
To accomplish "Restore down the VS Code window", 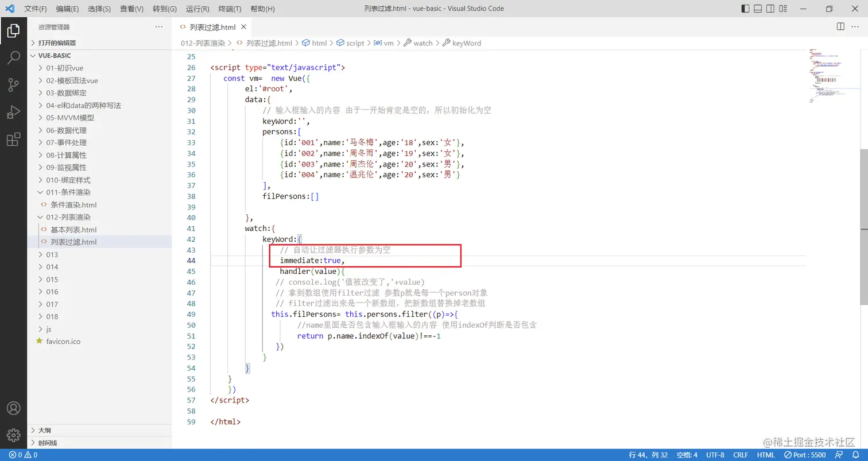I will (829, 9).
